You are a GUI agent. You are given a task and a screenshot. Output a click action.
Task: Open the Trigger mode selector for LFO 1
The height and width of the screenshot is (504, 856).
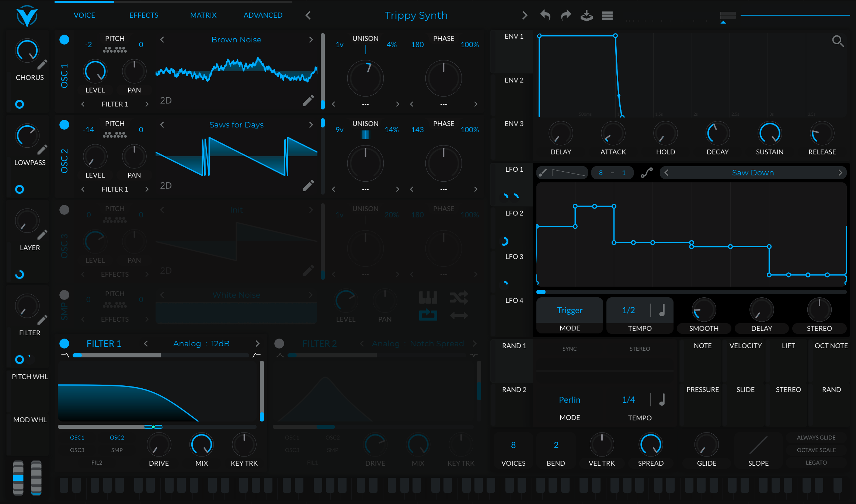(570, 310)
